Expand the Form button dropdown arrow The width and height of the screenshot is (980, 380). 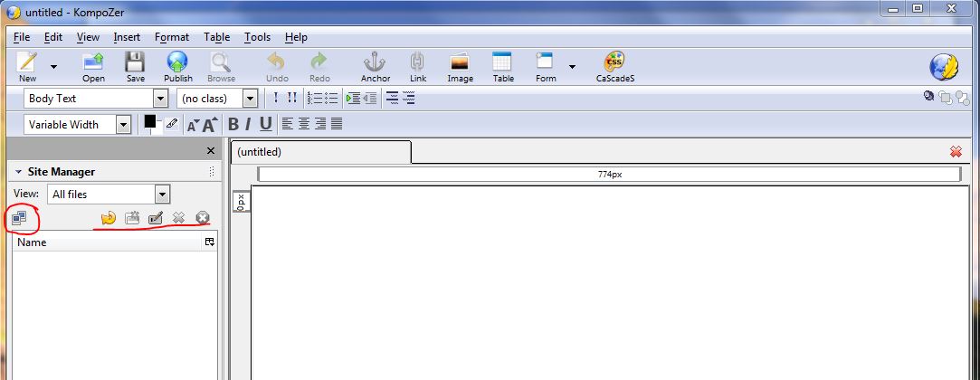point(572,67)
